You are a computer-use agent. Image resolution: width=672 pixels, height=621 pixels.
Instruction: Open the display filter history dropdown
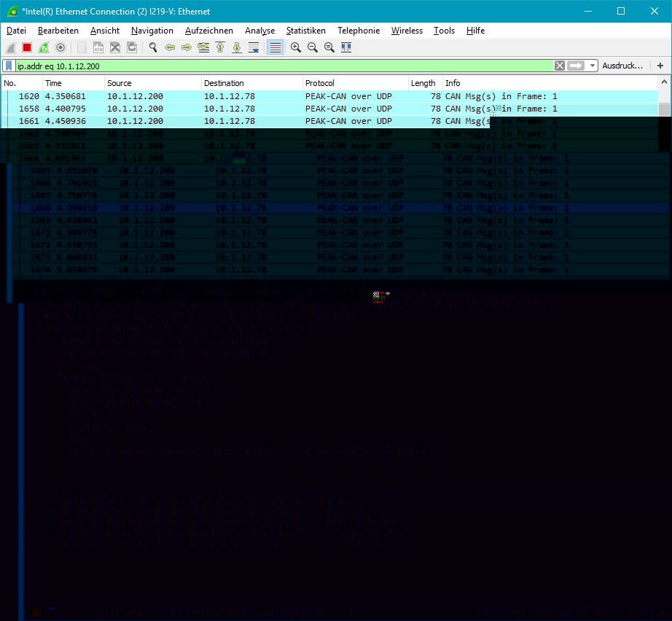[x=592, y=66]
